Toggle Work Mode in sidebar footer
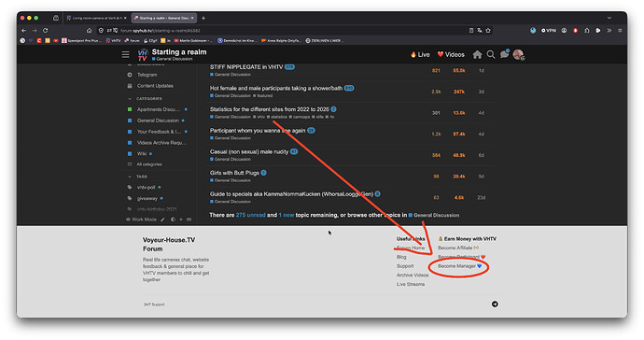 click(x=141, y=220)
